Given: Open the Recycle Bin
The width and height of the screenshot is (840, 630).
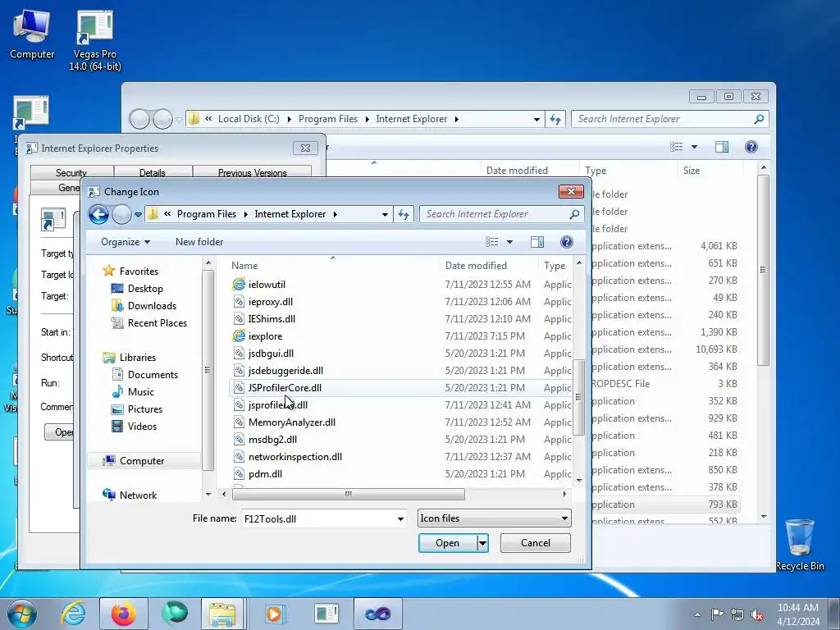Looking at the screenshot, I should point(799,545).
